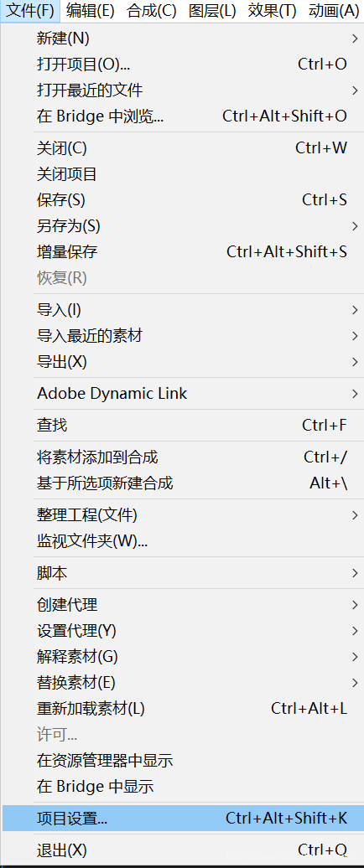The width and height of the screenshot is (364, 868).
Task: Expand the 另存为(S) submenu
Action: tap(182, 226)
